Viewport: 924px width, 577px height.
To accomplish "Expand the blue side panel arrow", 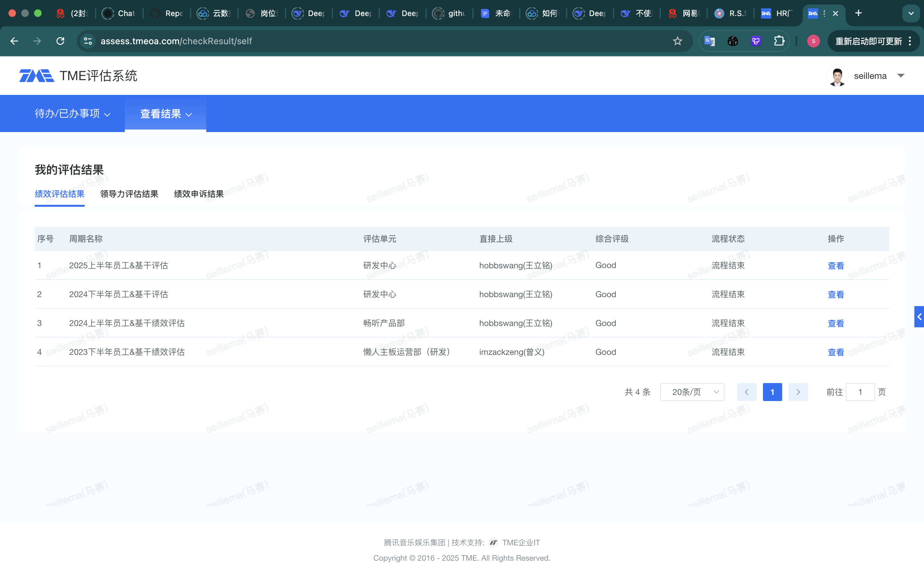I will pyautogui.click(x=919, y=317).
